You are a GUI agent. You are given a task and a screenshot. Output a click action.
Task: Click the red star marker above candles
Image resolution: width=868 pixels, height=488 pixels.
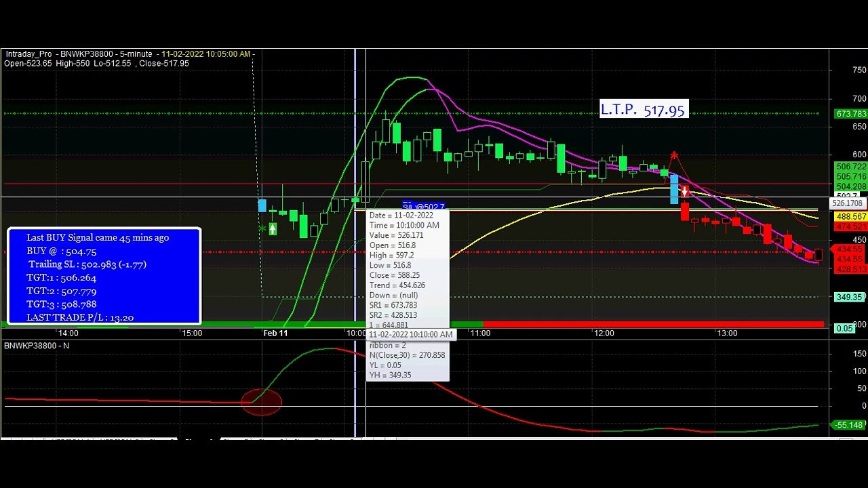pyautogui.click(x=674, y=156)
